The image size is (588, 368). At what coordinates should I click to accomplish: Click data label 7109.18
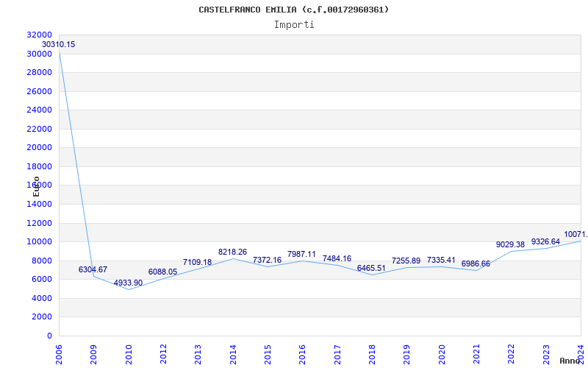pos(197,262)
